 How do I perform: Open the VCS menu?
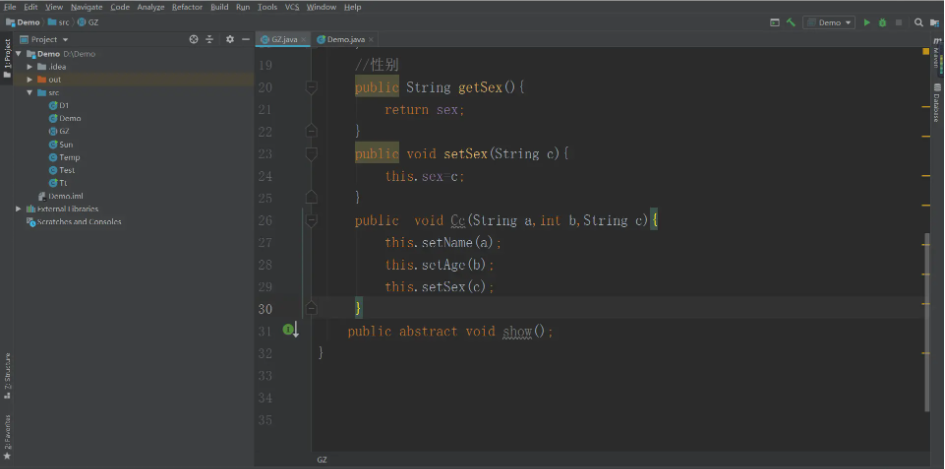coord(292,7)
